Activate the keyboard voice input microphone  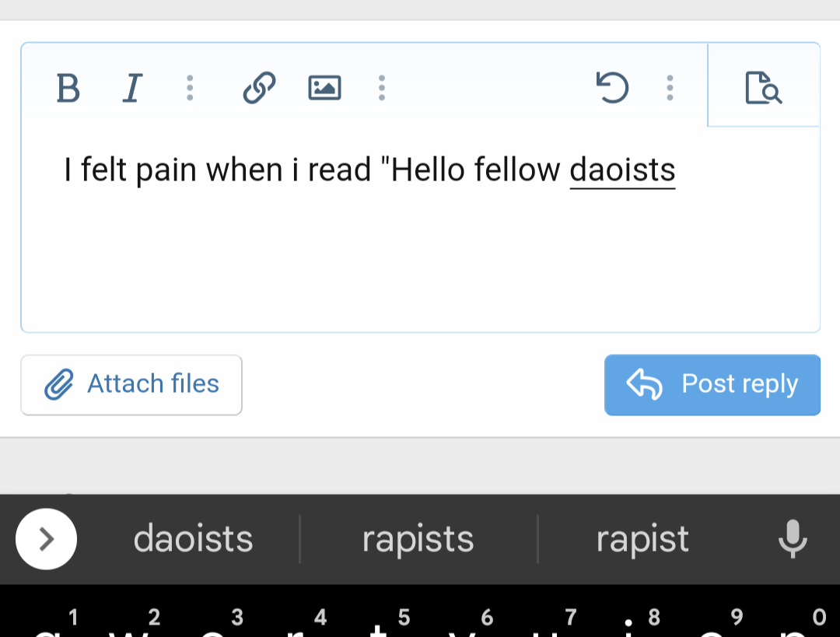pos(792,538)
